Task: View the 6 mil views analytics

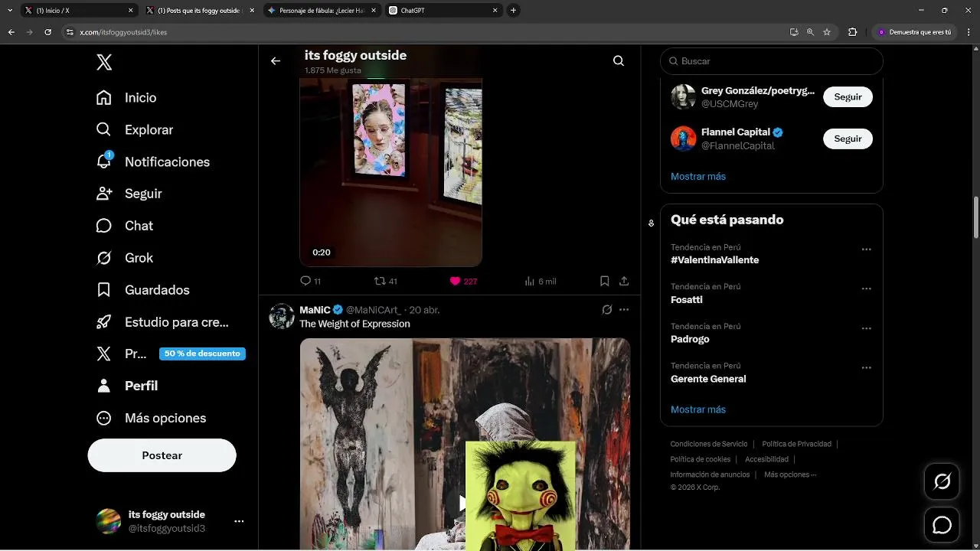Action: [540, 281]
